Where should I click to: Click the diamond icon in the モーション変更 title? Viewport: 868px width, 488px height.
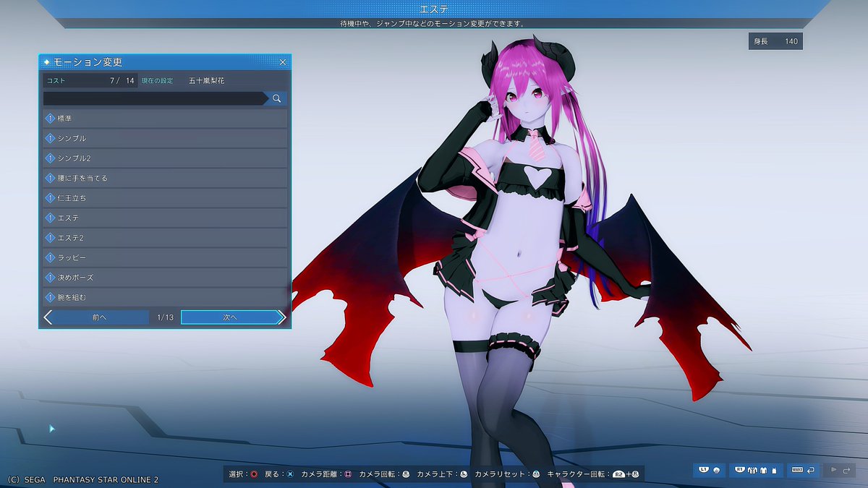coord(47,62)
